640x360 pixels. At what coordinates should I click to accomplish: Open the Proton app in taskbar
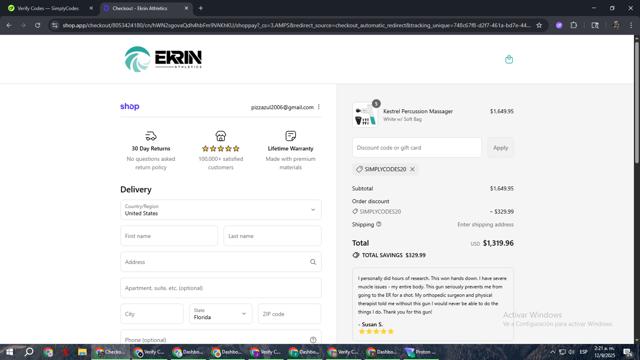pos(420,352)
